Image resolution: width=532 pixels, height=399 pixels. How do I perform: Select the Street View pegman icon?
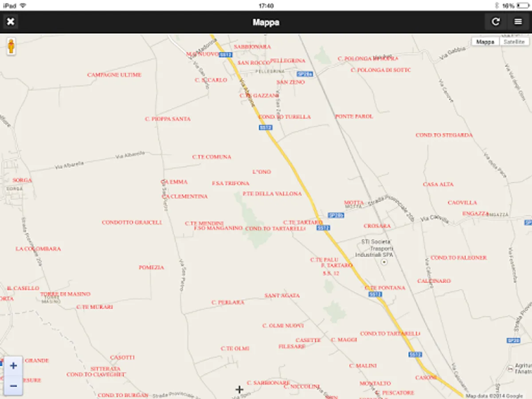pos(11,47)
